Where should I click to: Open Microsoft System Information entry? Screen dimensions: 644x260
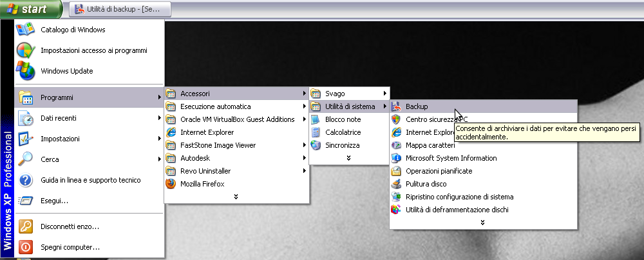click(x=451, y=158)
